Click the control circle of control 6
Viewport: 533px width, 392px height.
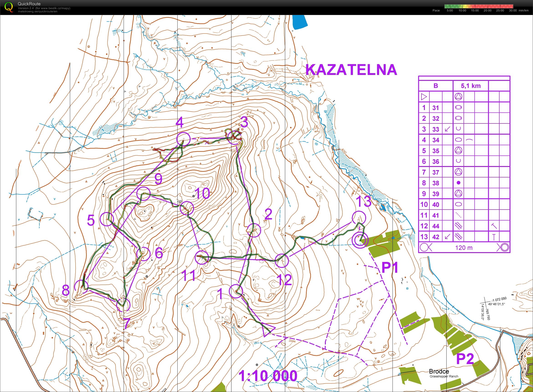tap(143, 254)
